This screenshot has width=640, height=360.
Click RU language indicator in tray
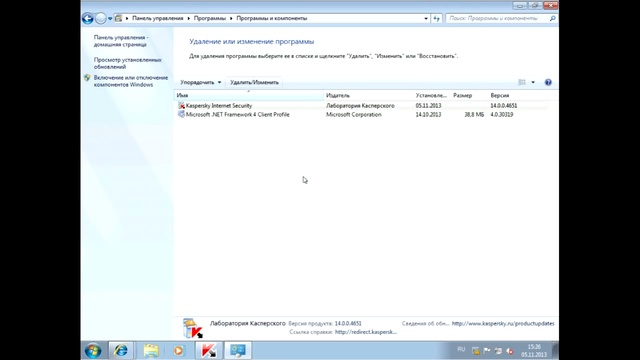(461, 349)
